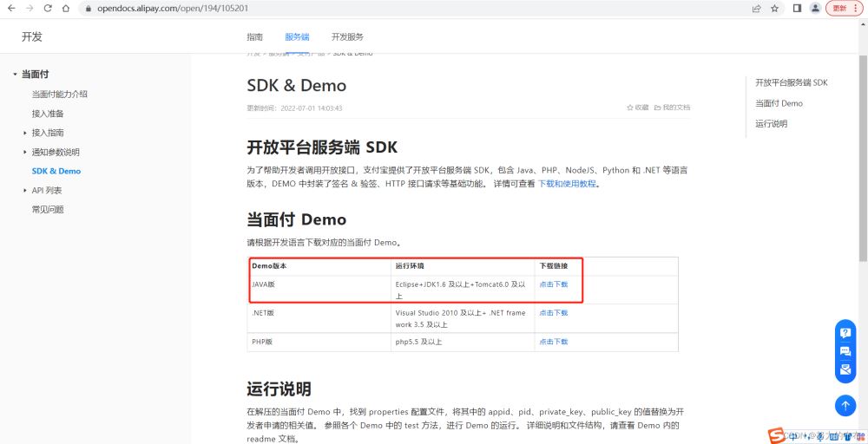Click the envelope feedback floating icon

tap(845, 370)
